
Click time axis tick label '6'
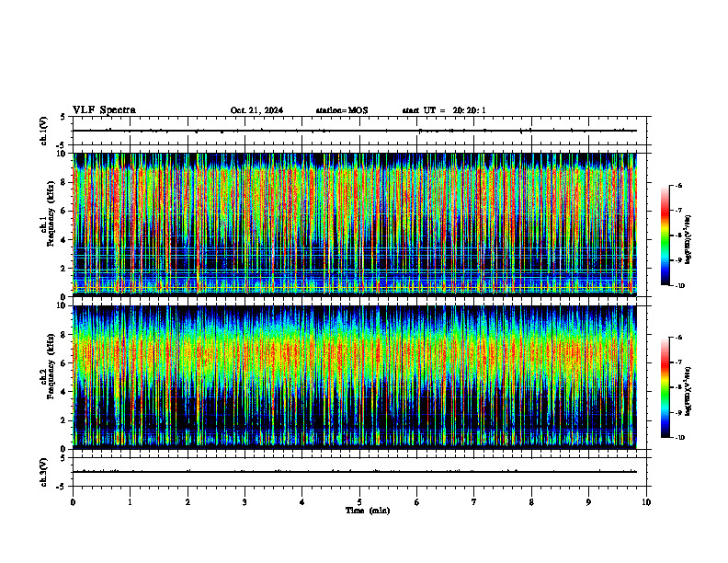417,502
